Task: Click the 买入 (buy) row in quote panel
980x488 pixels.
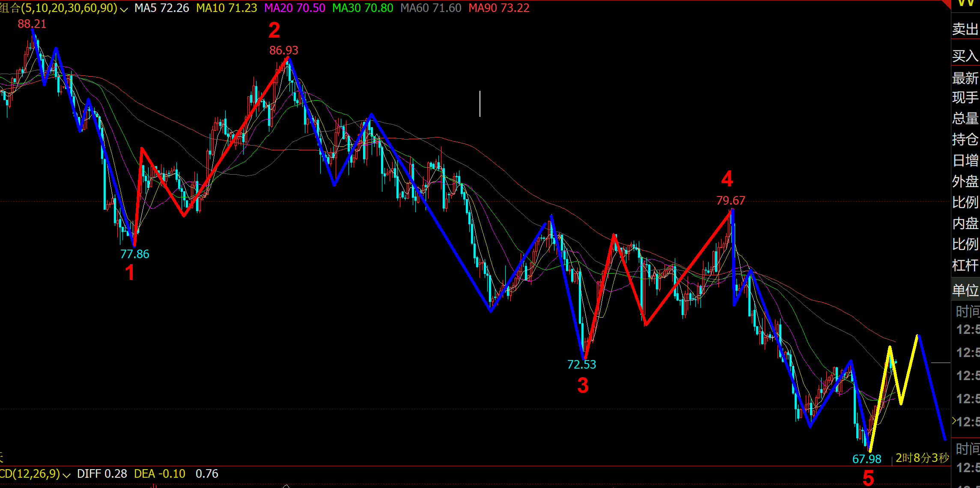Action: (965, 56)
